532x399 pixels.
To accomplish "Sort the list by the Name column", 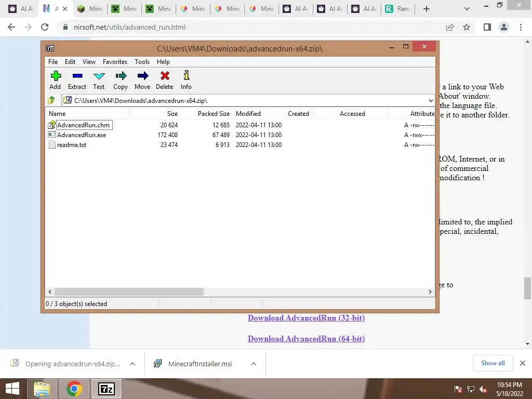I will pos(87,114).
